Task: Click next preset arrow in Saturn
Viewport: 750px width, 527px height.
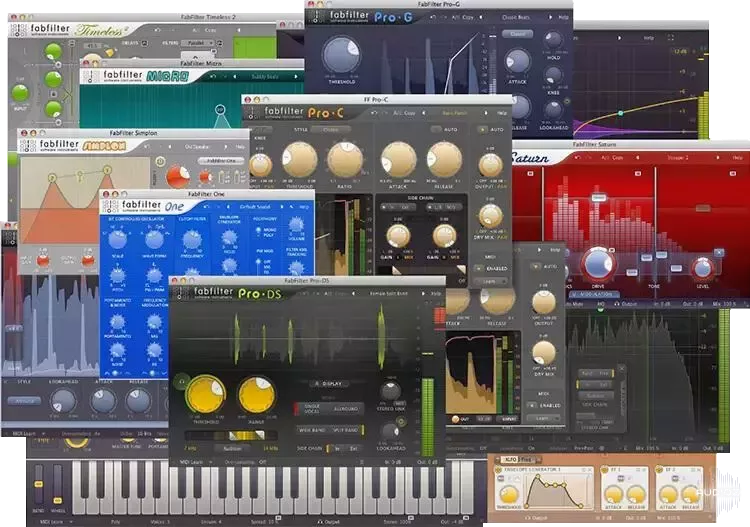Action: coord(717,157)
